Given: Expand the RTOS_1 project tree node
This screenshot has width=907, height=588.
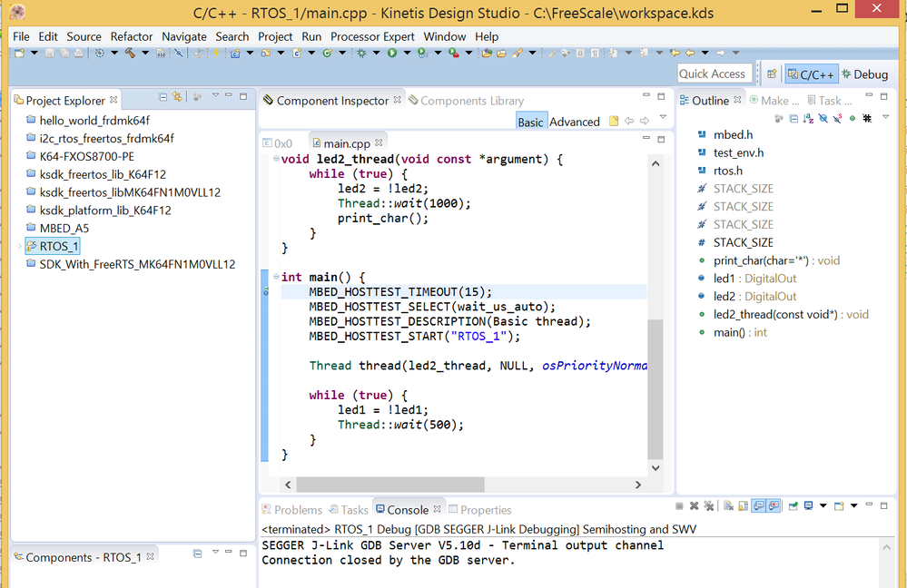Looking at the screenshot, I should [20, 246].
